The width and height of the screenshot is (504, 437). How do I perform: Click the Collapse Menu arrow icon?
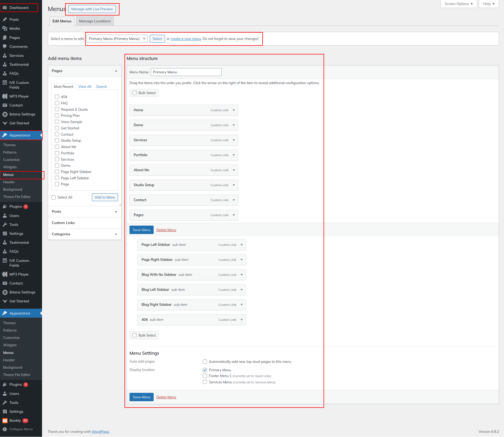(x=5, y=429)
